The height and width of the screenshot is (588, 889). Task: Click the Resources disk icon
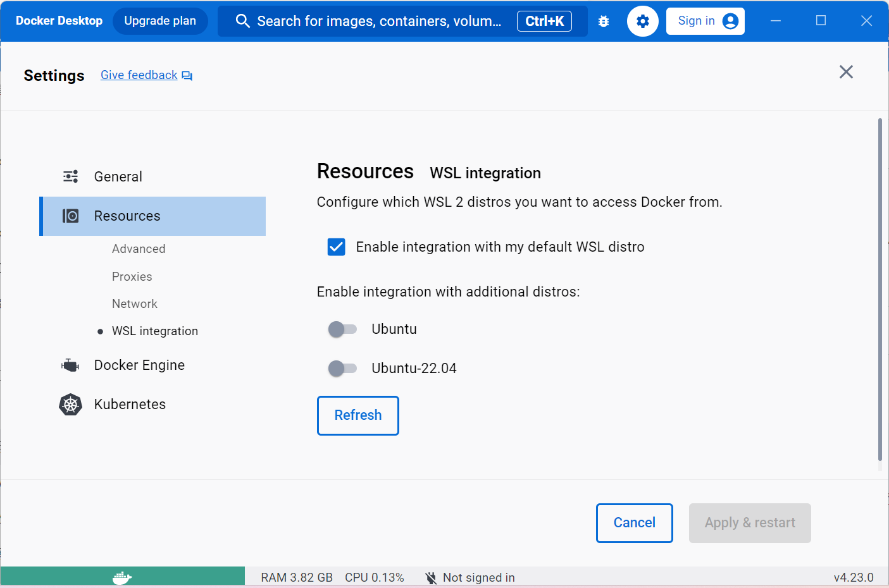coord(71,216)
